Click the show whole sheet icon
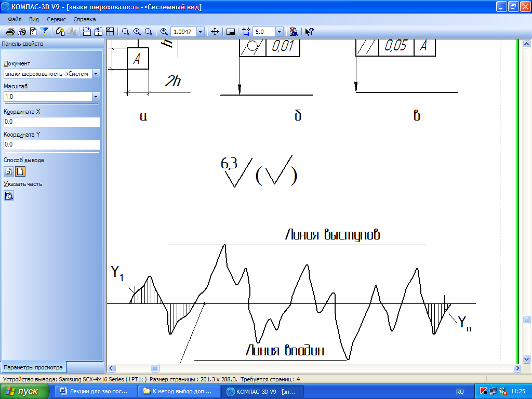The width and height of the screenshot is (532, 399). (231, 32)
